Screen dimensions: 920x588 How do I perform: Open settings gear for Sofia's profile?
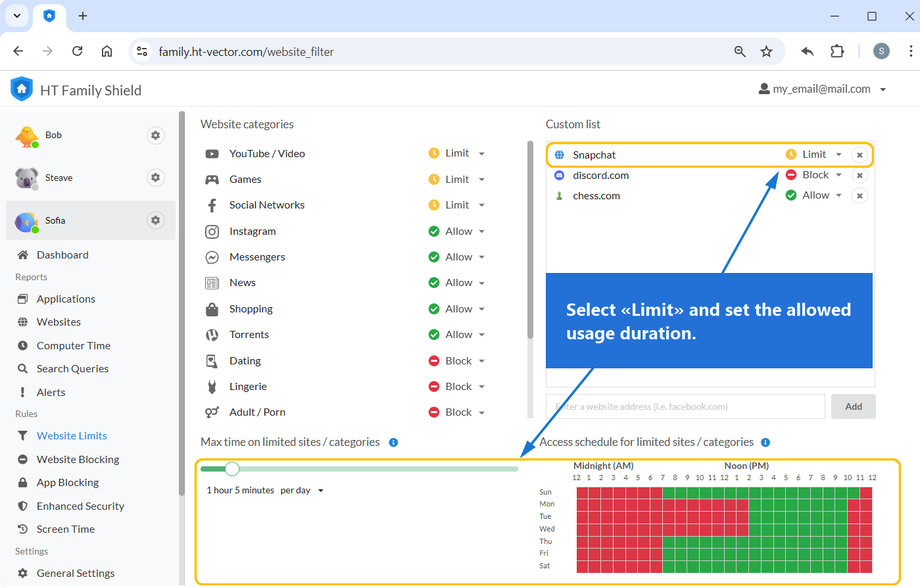(155, 220)
